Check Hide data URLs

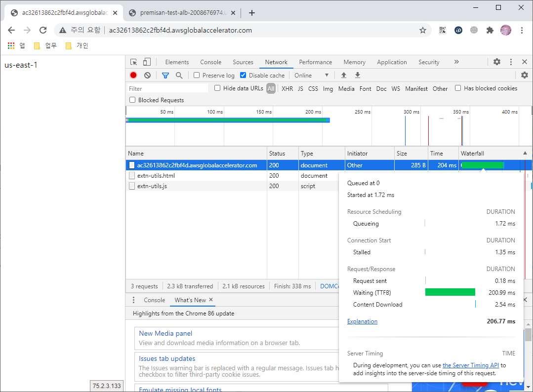[217, 88]
